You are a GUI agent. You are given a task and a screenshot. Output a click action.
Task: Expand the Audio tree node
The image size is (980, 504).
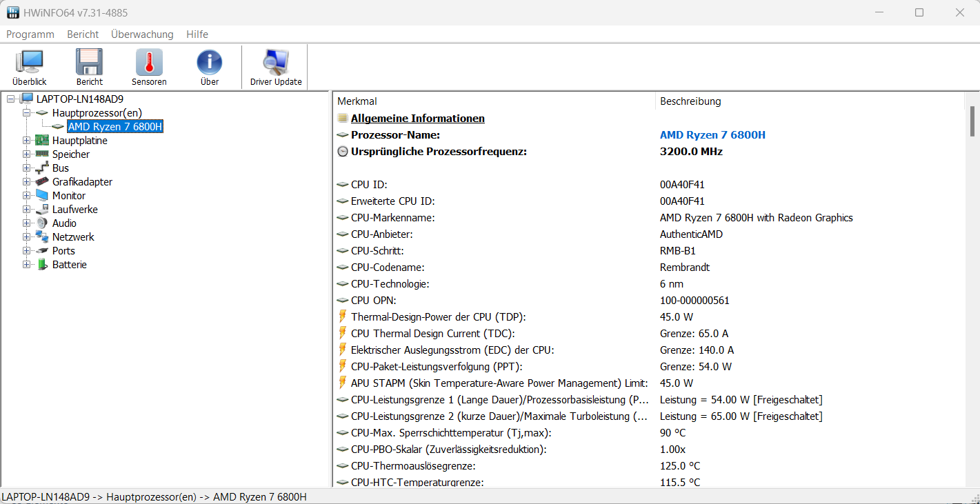[x=27, y=223]
